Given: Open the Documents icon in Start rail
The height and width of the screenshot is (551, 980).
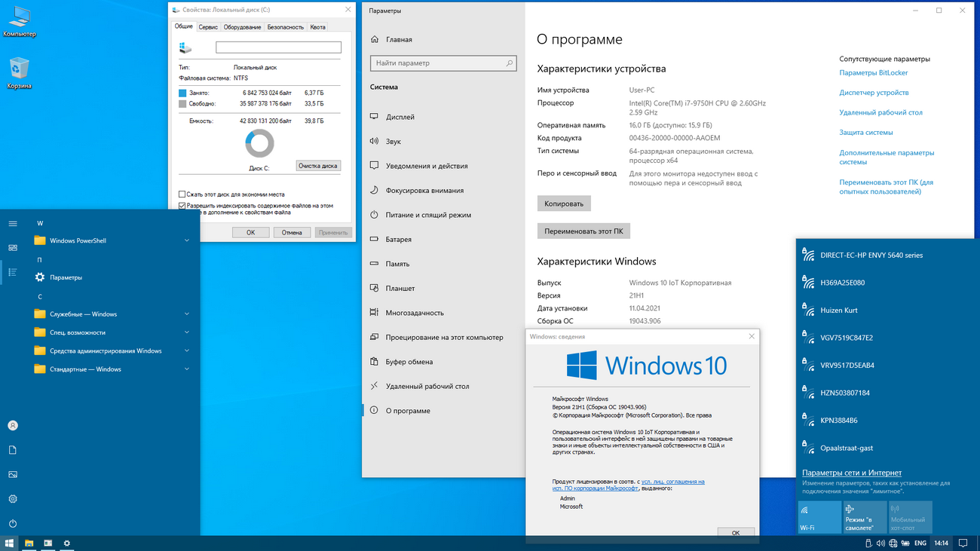Looking at the screenshot, I should coord(13,450).
